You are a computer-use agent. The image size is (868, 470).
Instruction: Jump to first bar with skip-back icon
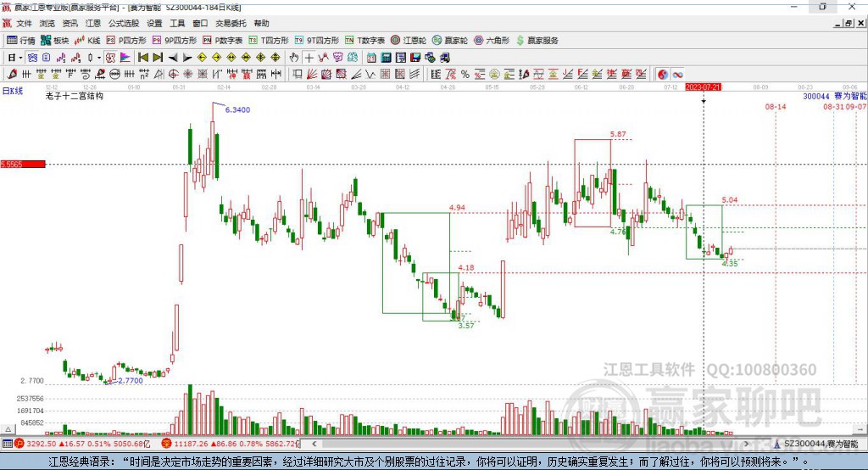click(142, 58)
